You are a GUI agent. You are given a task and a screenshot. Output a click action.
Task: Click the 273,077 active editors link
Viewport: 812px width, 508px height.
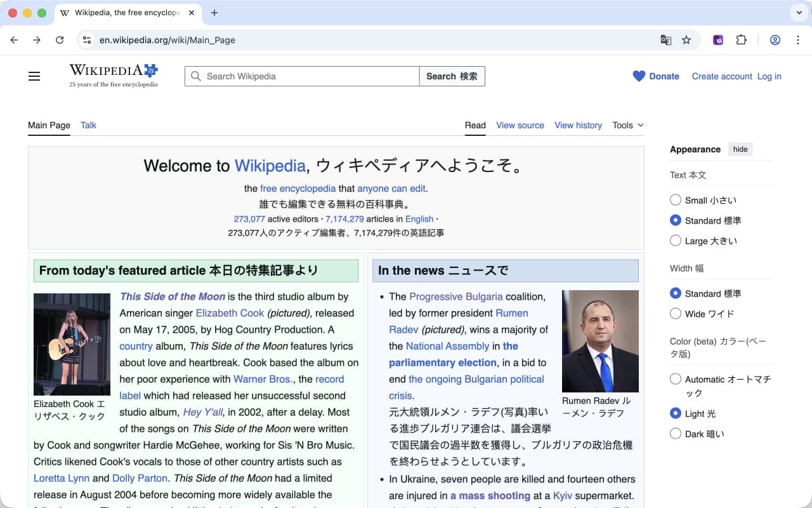point(249,219)
